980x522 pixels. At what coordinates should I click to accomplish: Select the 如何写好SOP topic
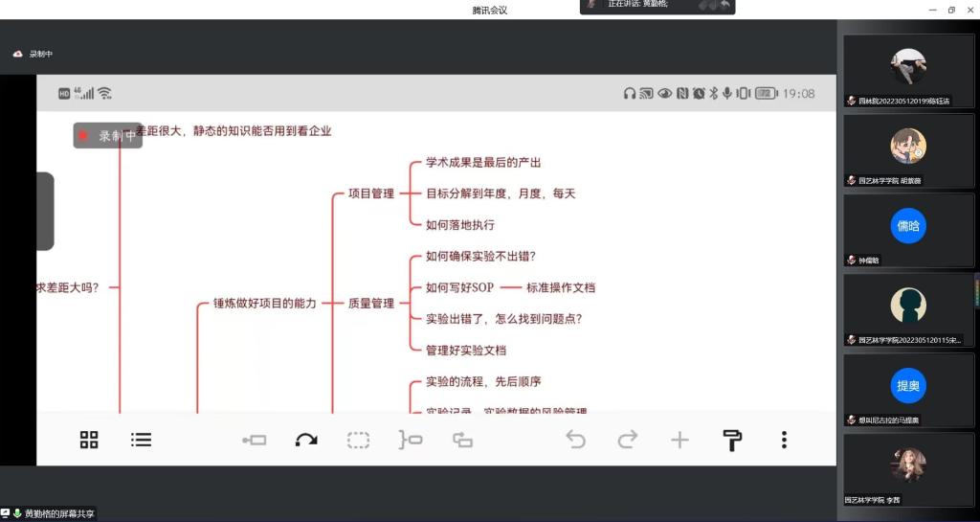tap(459, 287)
